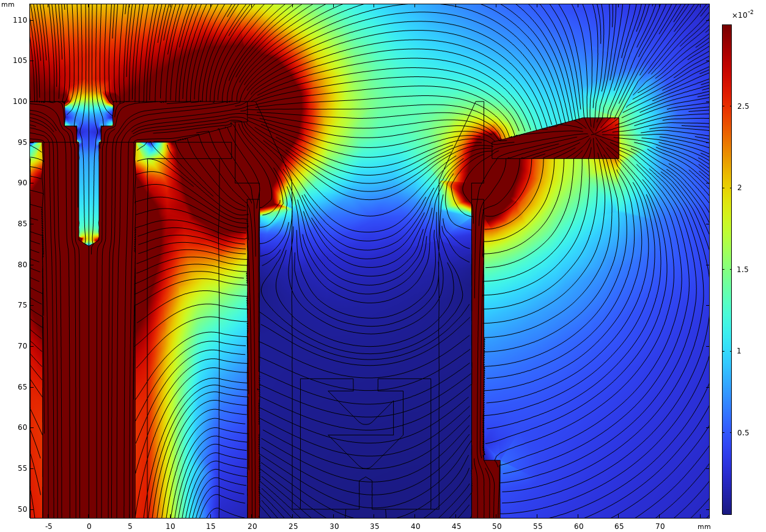Screen dimensions: 766x532
Task: Click the 60 tick on the x-axis
Action: [x=579, y=526]
